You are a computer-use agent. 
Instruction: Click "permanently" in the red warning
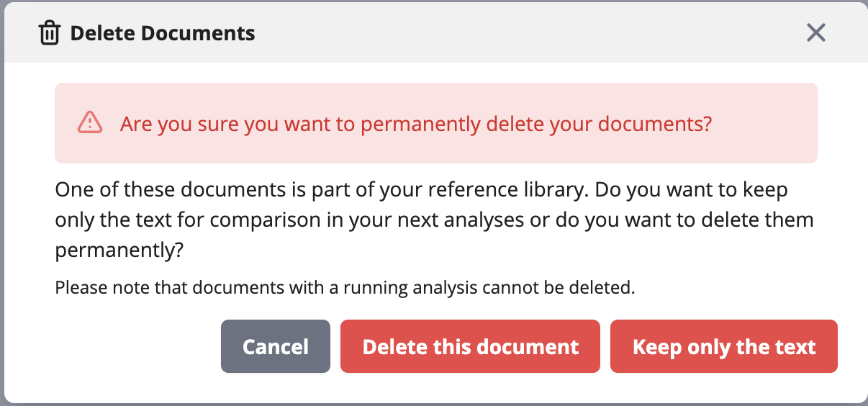420,125
